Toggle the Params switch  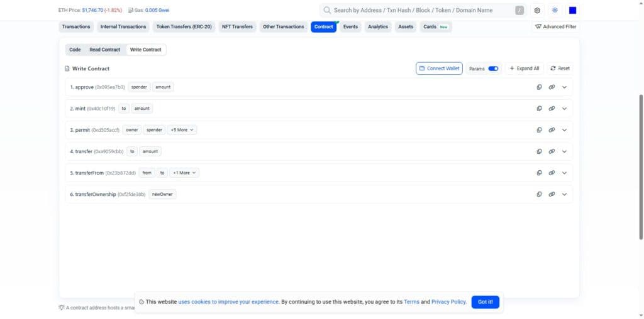[x=493, y=68]
